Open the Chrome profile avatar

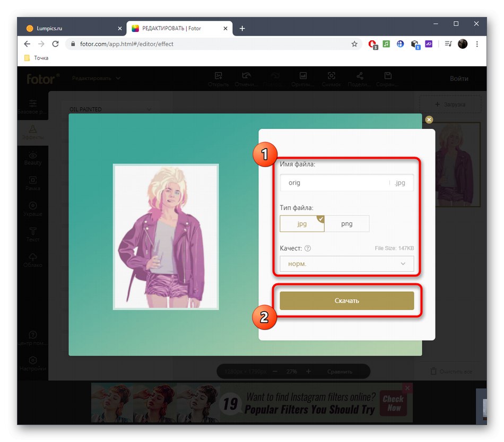point(463,44)
